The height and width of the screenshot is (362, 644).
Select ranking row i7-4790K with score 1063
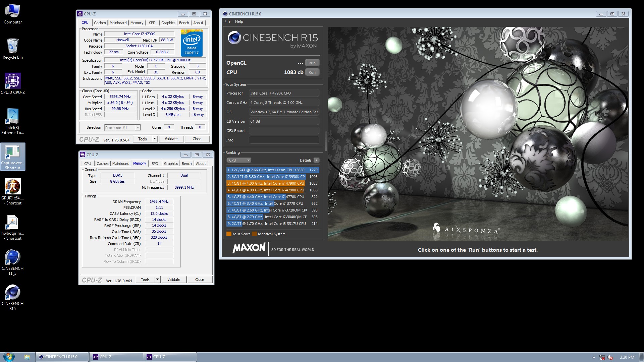pyautogui.click(x=272, y=190)
